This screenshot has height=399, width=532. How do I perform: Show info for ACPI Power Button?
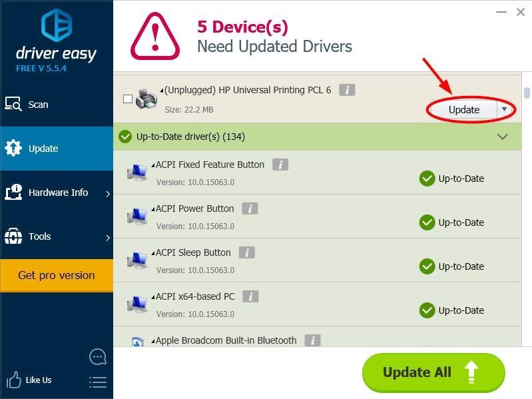pos(249,208)
